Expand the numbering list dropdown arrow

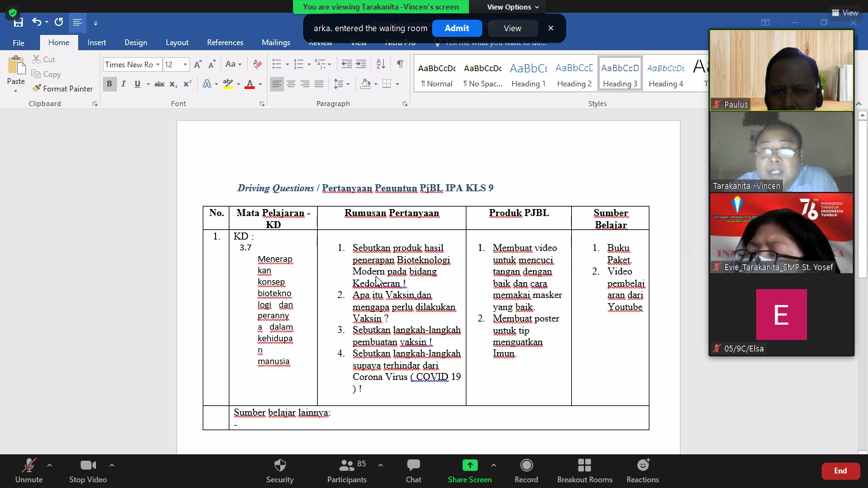click(309, 65)
